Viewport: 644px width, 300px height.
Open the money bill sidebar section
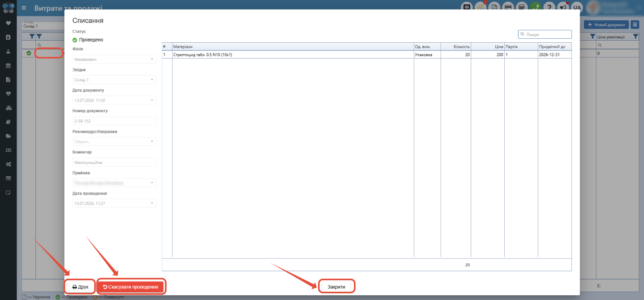click(x=8, y=150)
